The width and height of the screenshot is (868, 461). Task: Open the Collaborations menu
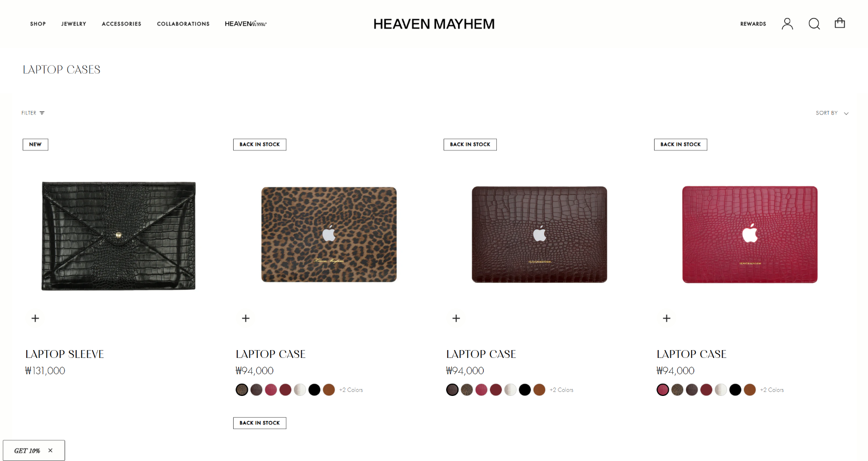[x=183, y=24]
